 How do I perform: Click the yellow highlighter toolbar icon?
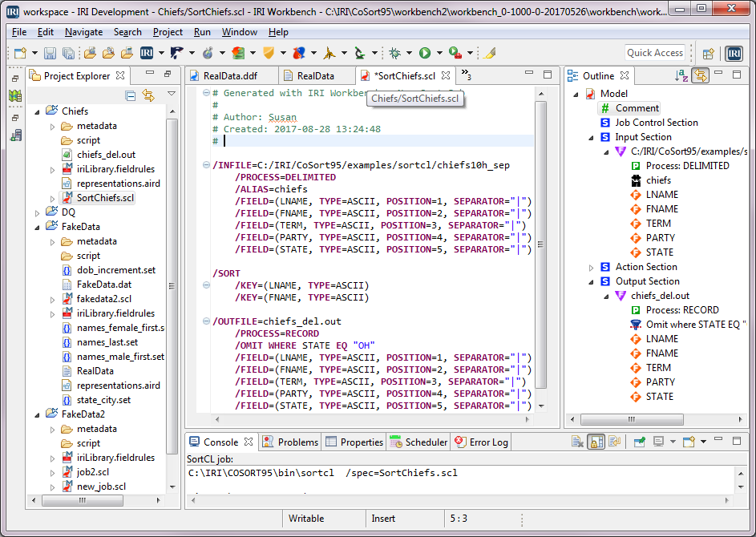coord(489,53)
